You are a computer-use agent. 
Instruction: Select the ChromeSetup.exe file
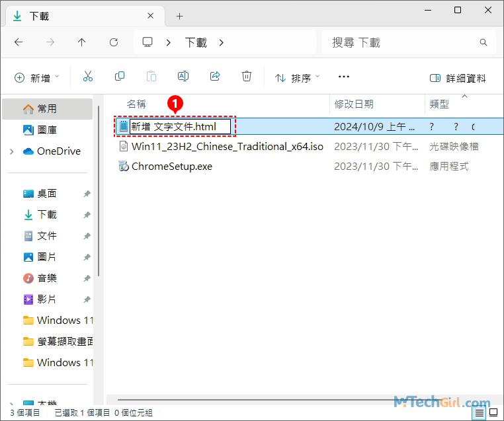[172, 166]
